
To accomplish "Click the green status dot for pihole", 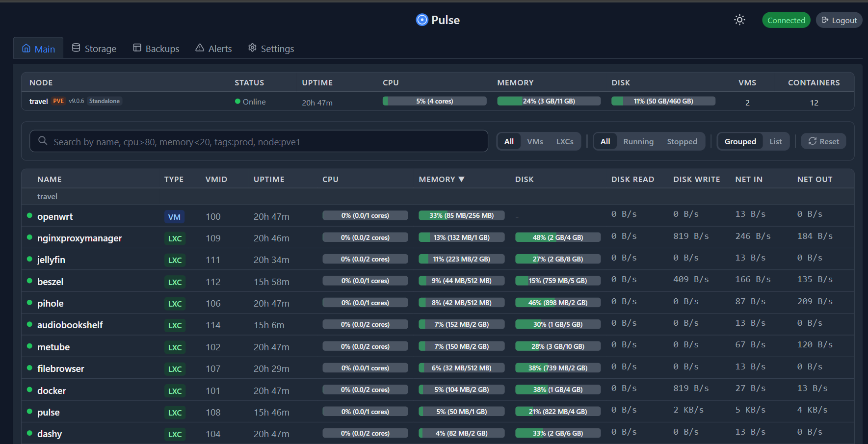I will [29, 303].
